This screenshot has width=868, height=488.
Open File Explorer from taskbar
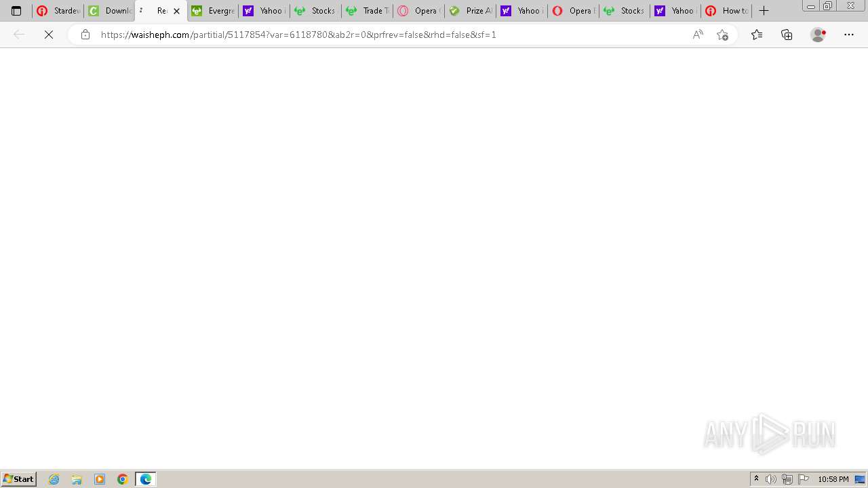(77, 479)
